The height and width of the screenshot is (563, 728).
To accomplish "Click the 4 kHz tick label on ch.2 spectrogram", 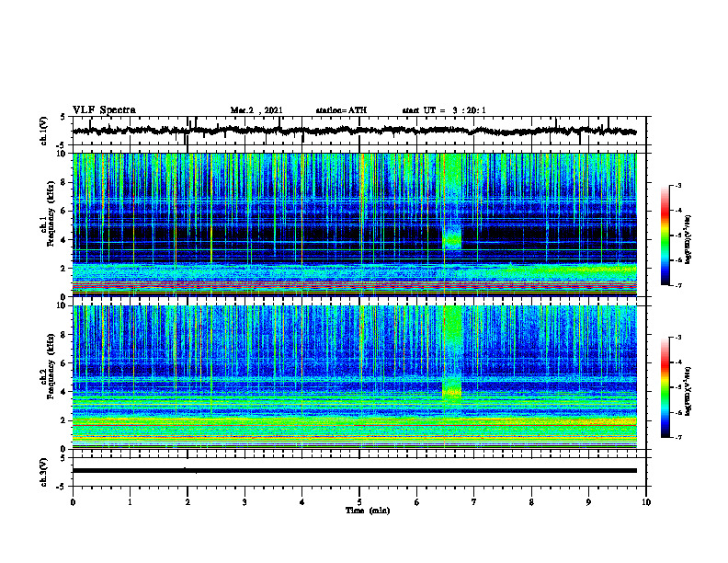I will tap(64, 392).
